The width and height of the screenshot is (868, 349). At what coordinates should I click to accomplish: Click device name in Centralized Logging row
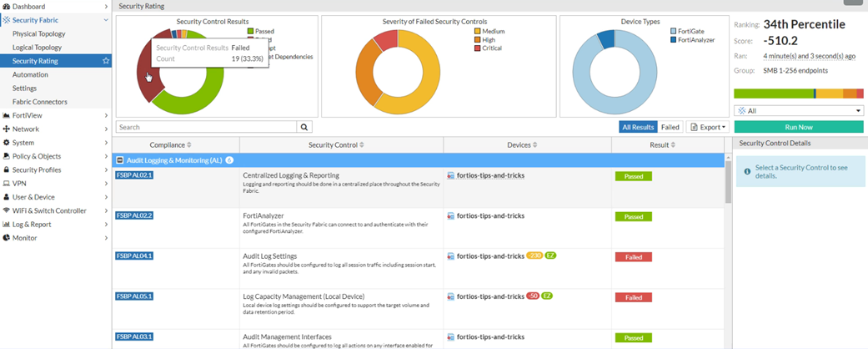point(490,175)
